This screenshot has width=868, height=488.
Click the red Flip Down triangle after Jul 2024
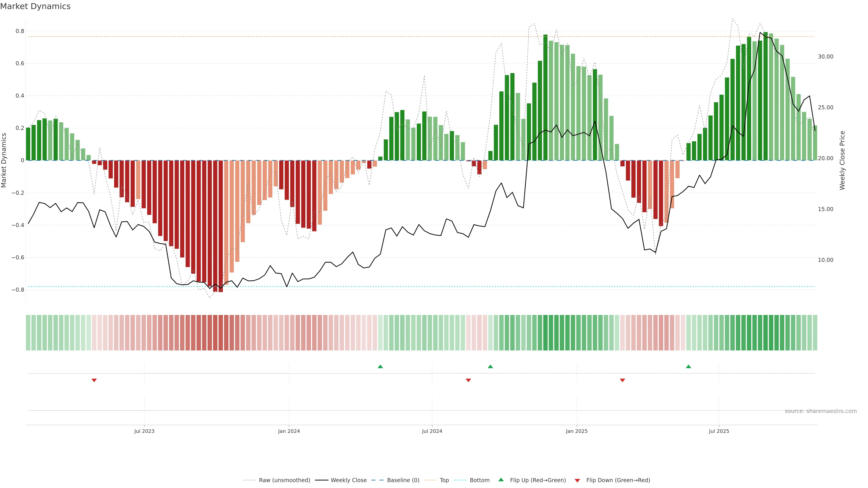point(468,380)
